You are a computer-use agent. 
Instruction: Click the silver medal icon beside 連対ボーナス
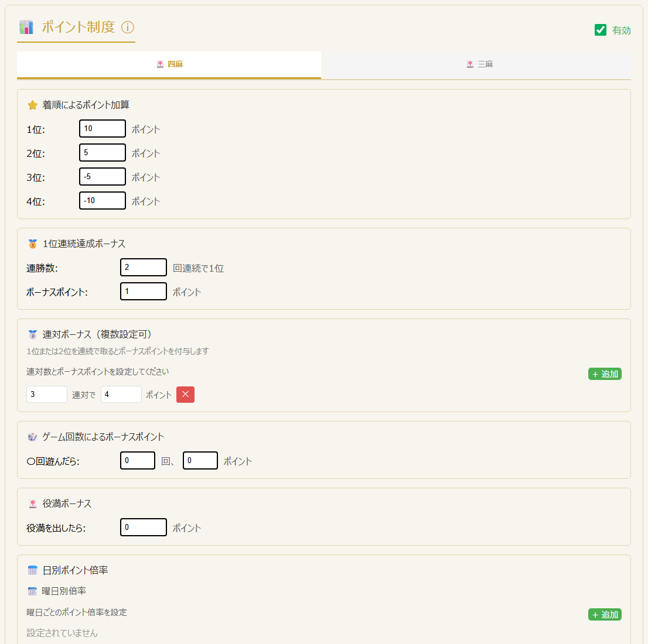(x=33, y=334)
